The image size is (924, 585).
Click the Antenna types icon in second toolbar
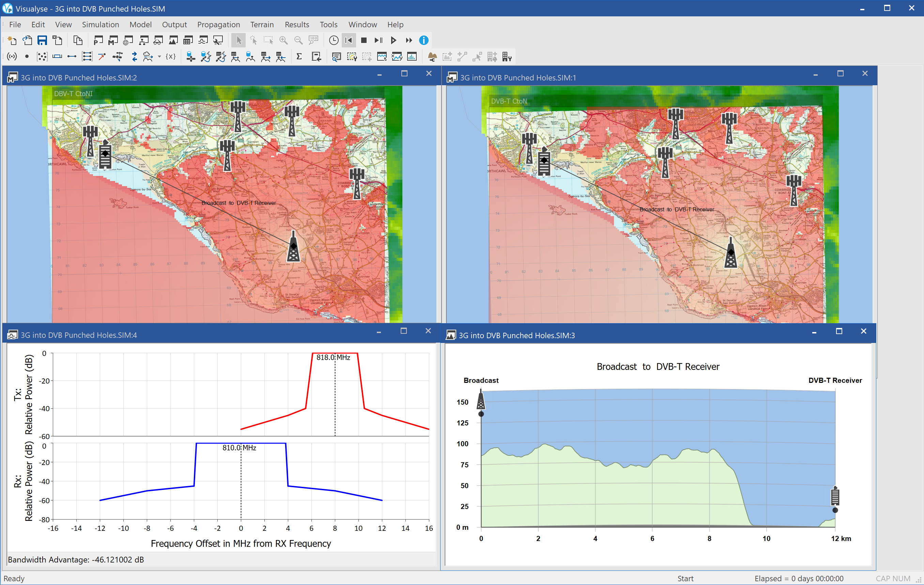(x=12, y=57)
